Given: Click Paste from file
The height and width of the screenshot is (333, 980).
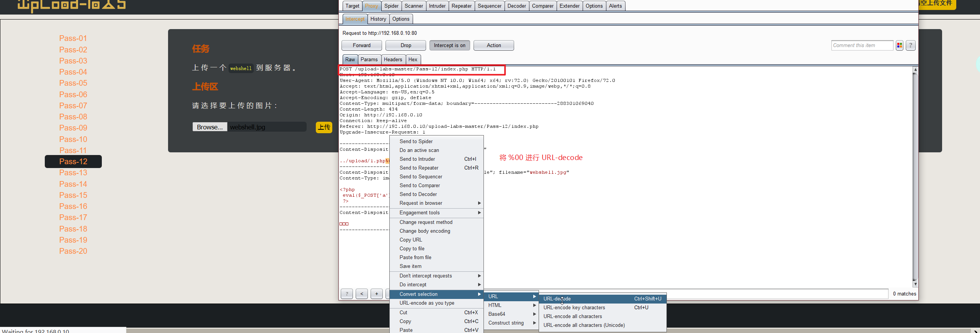Looking at the screenshot, I should tap(436, 258).
